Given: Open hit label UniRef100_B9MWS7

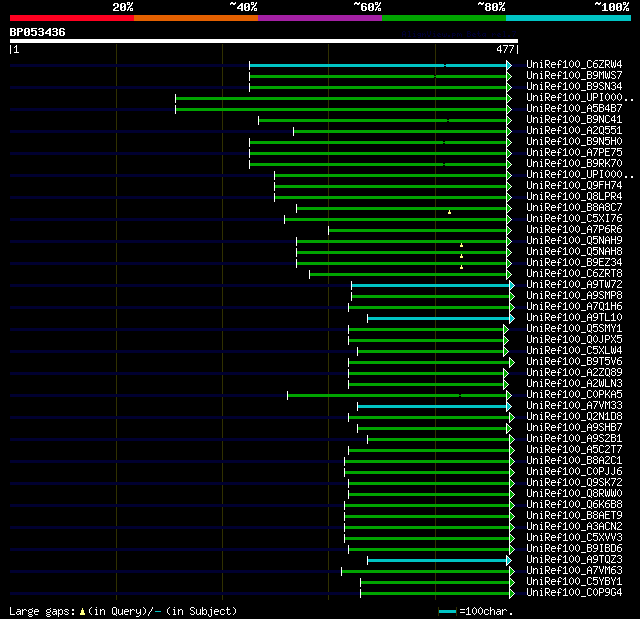Looking at the screenshot, I should pyautogui.click(x=574, y=75).
